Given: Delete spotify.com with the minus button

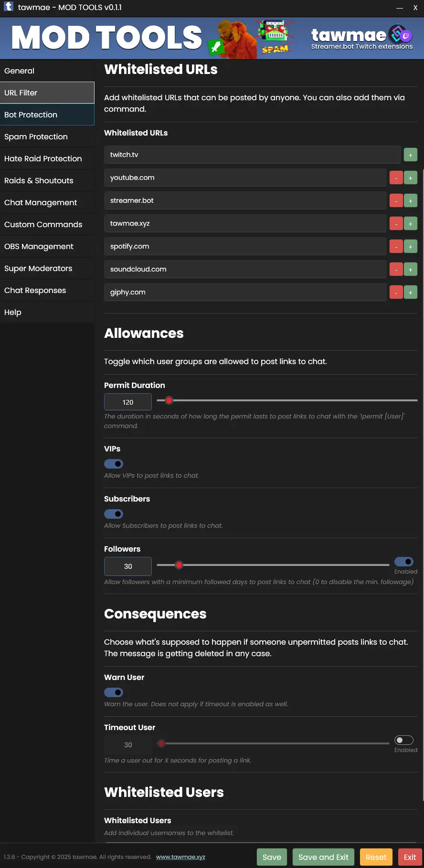Looking at the screenshot, I should (x=396, y=247).
